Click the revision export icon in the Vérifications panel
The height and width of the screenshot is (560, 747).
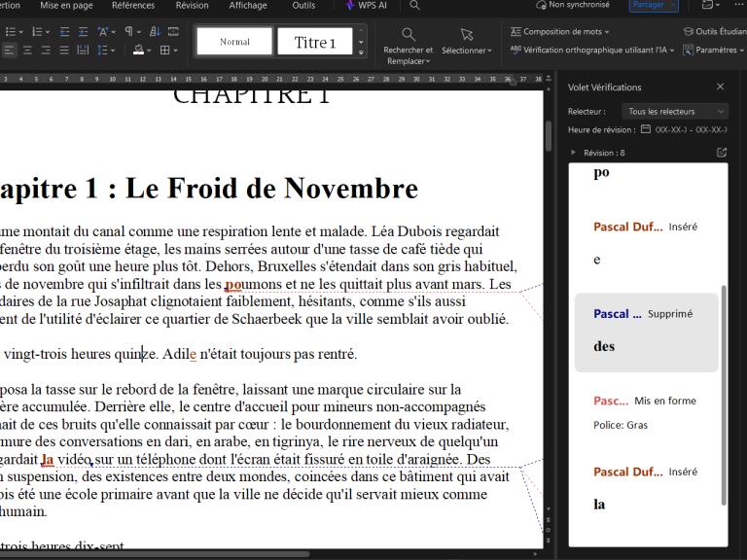click(722, 153)
